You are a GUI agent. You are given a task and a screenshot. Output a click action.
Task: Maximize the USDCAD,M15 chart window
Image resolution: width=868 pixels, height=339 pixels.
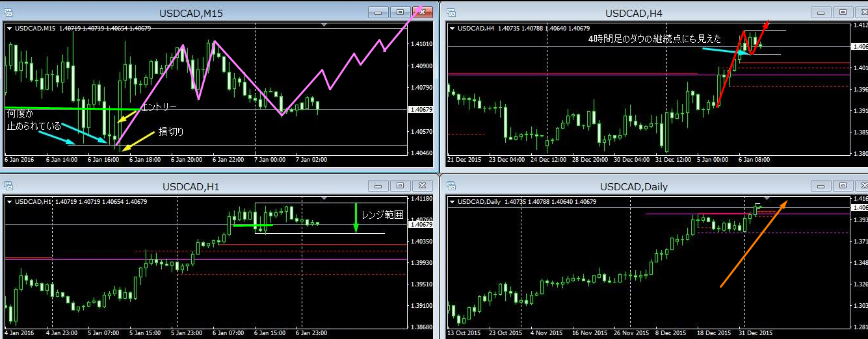click(x=400, y=12)
